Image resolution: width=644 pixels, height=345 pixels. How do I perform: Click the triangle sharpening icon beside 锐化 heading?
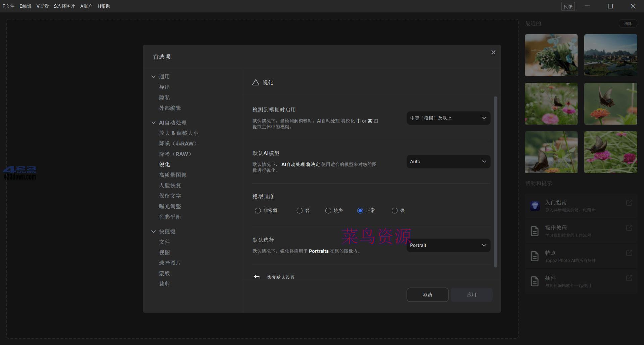point(256,82)
